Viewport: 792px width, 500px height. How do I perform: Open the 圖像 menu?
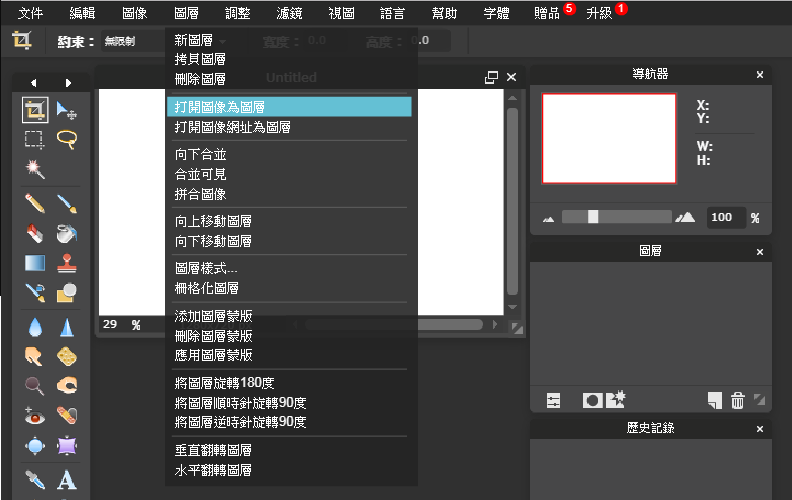click(x=134, y=13)
